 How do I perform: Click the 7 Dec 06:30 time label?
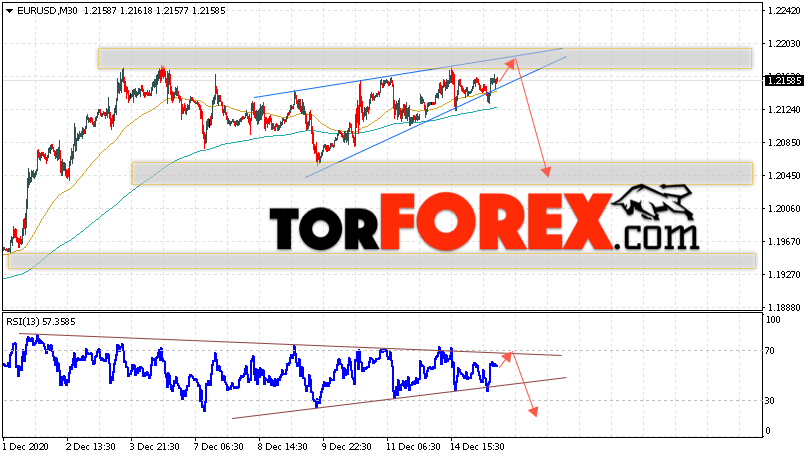218,447
